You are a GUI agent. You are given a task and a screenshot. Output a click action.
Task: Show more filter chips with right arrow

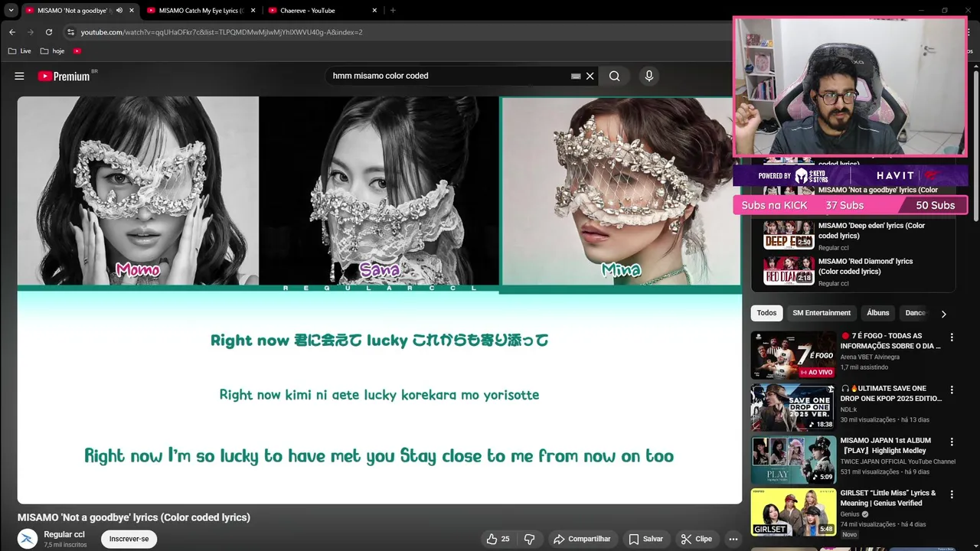[943, 314]
